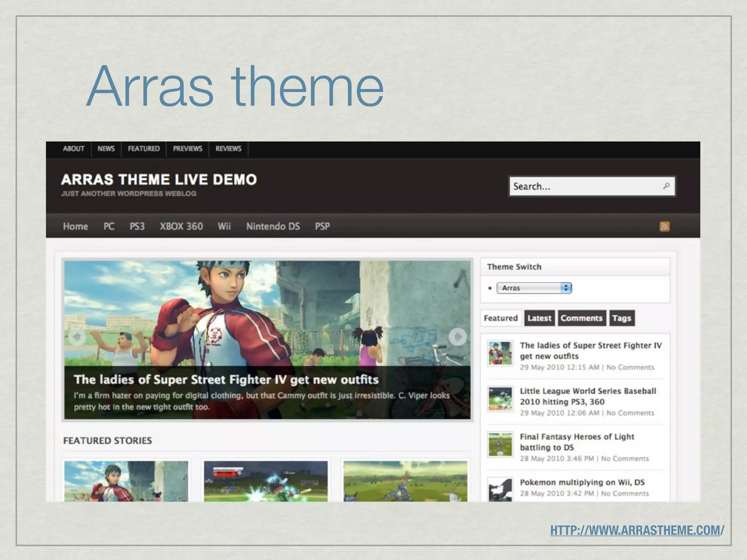The image size is (747, 560).
Task: Click first featured story thumbnail with fighter
Action: tap(126, 481)
